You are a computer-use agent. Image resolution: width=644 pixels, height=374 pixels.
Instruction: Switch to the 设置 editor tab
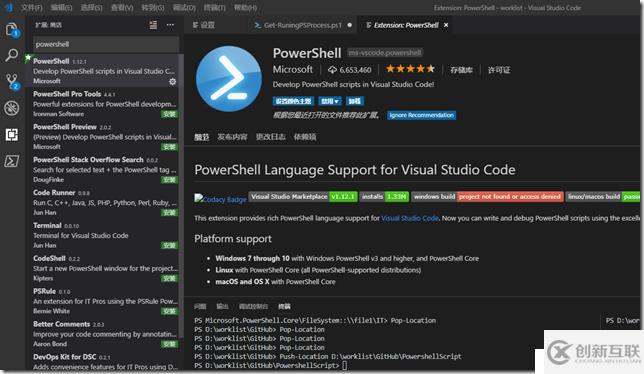click(204, 25)
